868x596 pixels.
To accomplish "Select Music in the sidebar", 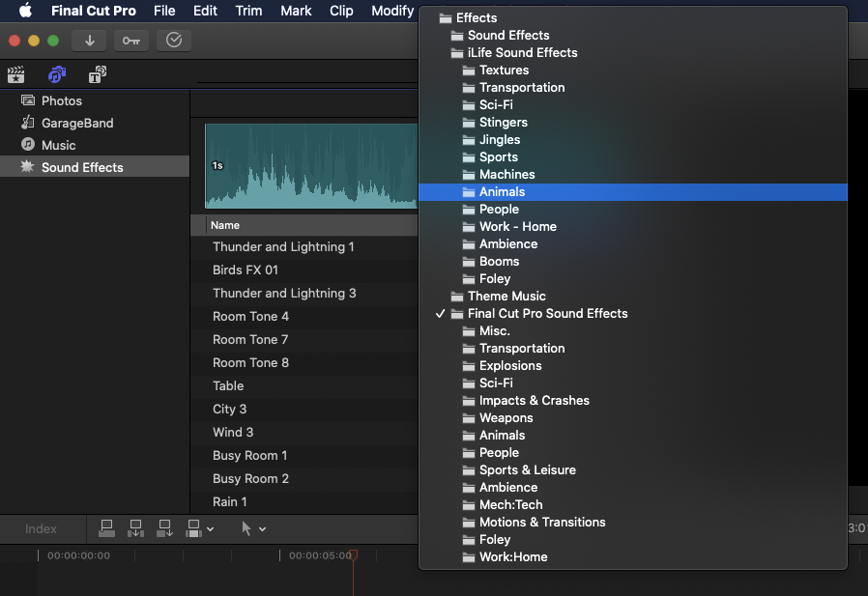I will click(95, 145).
